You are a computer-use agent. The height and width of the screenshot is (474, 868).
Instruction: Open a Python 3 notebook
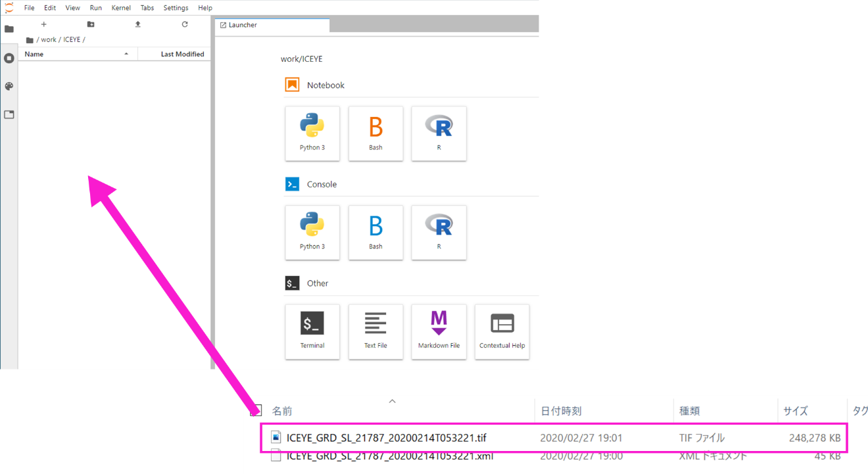[x=312, y=133]
